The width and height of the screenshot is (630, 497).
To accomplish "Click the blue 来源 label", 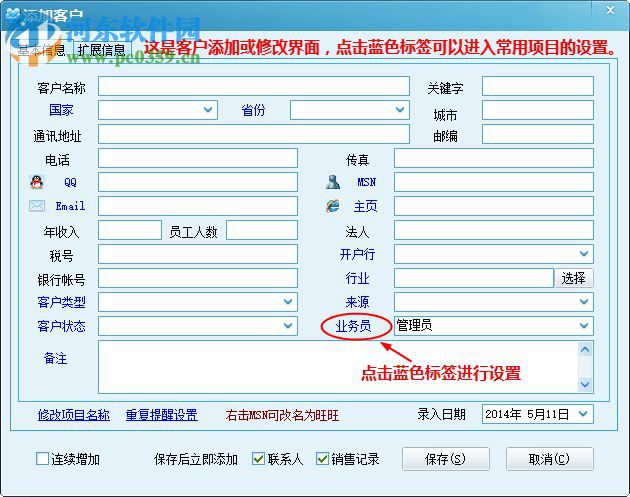I will tap(357, 302).
